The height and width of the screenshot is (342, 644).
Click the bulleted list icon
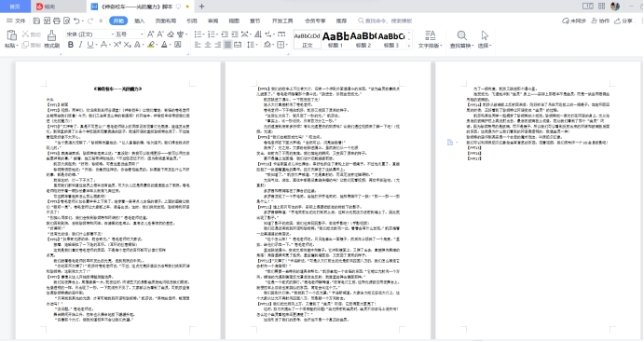[198, 34]
